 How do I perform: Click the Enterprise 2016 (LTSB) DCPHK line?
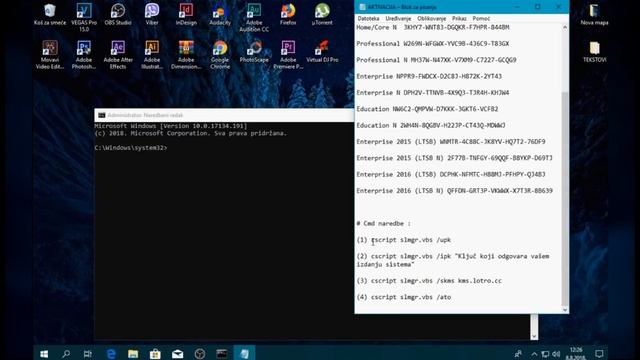(x=451, y=174)
